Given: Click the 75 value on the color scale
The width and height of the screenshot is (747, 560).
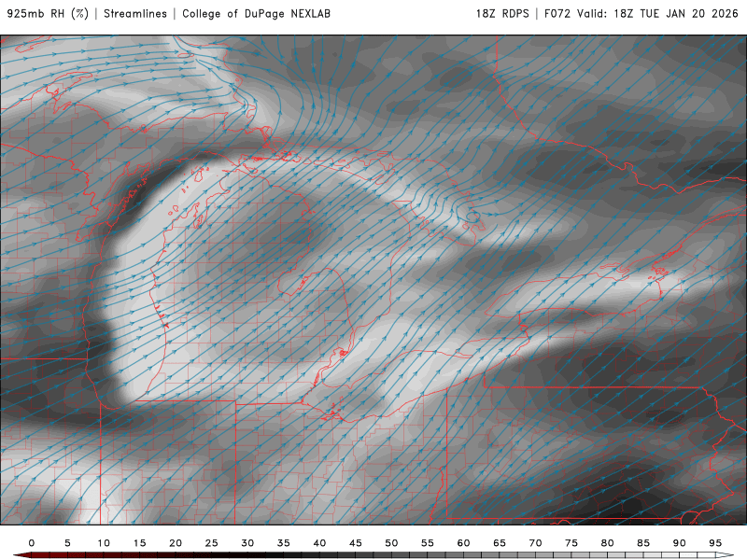Looking at the screenshot, I should 571,543.
